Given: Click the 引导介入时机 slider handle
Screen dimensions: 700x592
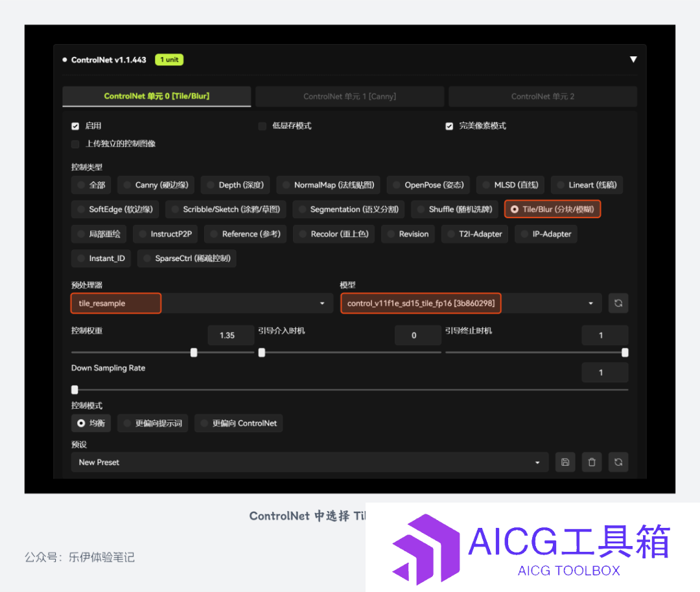Looking at the screenshot, I should [262, 352].
